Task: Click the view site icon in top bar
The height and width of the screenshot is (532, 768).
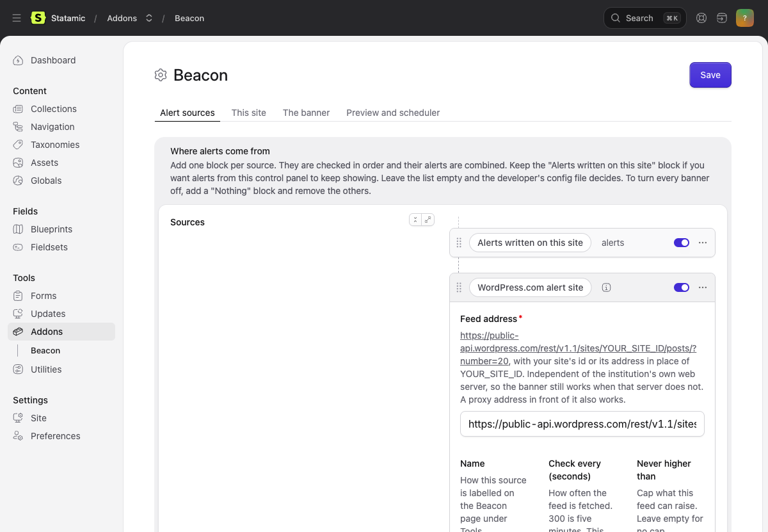Action: pos(722,18)
